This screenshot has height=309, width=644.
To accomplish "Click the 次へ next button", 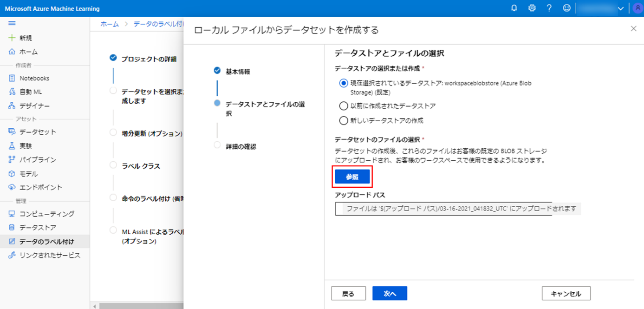I will 390,293.
